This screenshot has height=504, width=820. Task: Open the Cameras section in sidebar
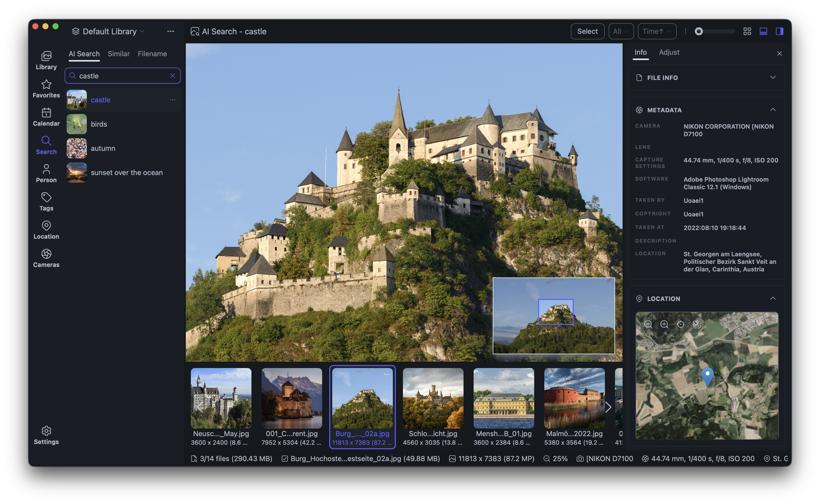pyautogui.click(x=46, y=258)
